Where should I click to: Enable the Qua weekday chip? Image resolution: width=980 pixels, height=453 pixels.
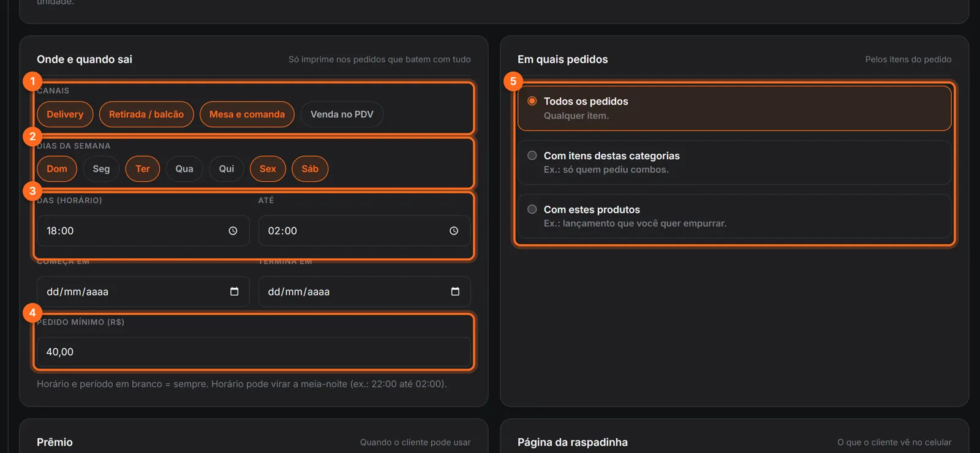[x=184, y=169]
